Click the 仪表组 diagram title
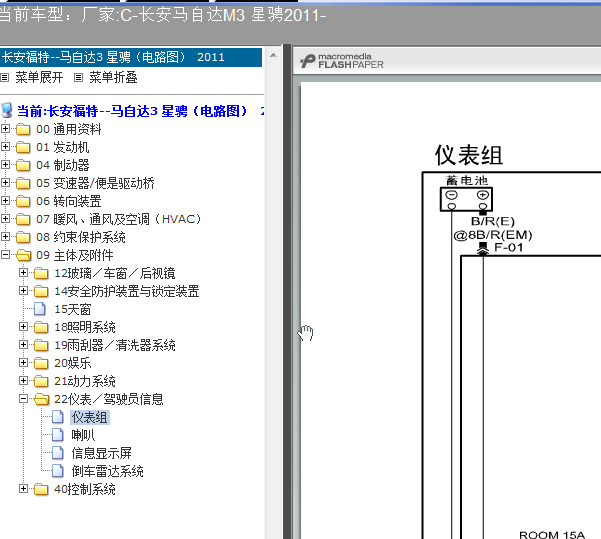The image size is (601, 539). tap(468, 155)
